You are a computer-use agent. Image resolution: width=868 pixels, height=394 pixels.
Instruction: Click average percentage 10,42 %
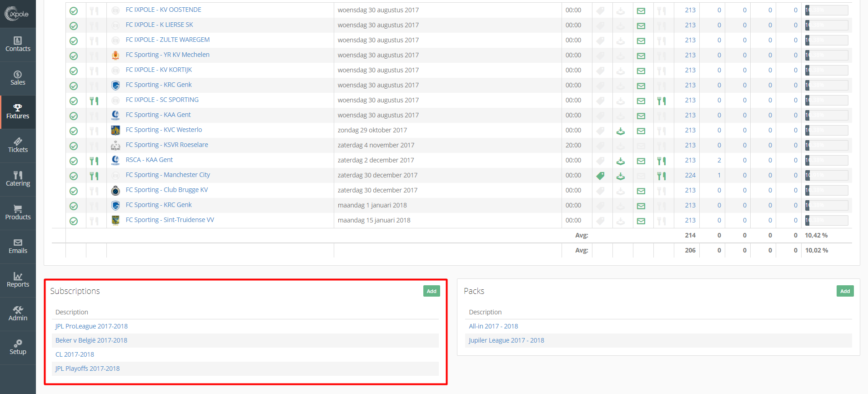point(816,235)
